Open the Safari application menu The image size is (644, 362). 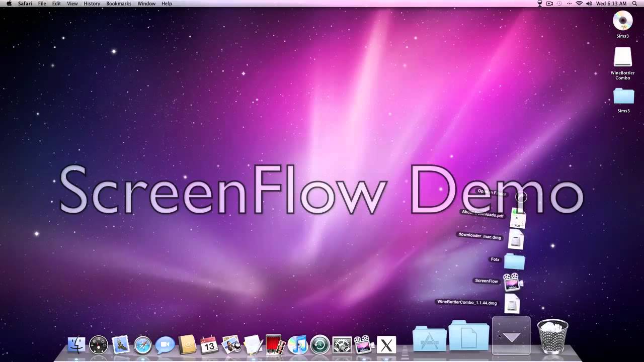click(x=25, y=4)
